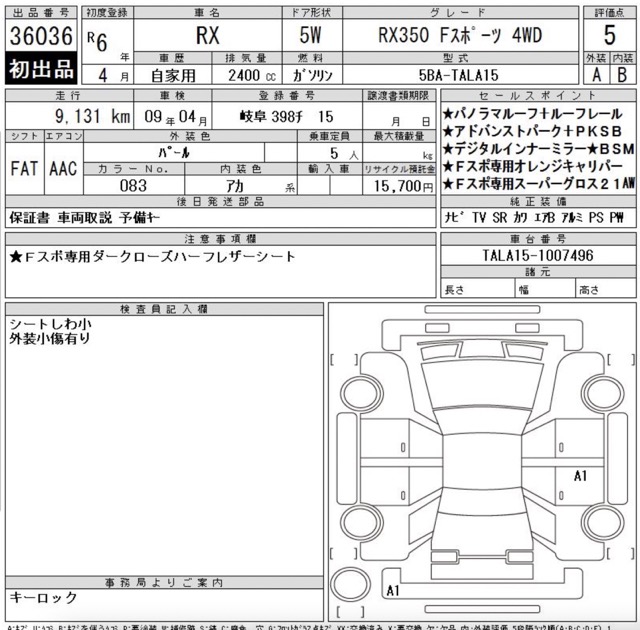Select sales point デジタルインナーミラー★BSM
Image resolution: width=640 pixels, height=630 pixels.
click(539, 149)
